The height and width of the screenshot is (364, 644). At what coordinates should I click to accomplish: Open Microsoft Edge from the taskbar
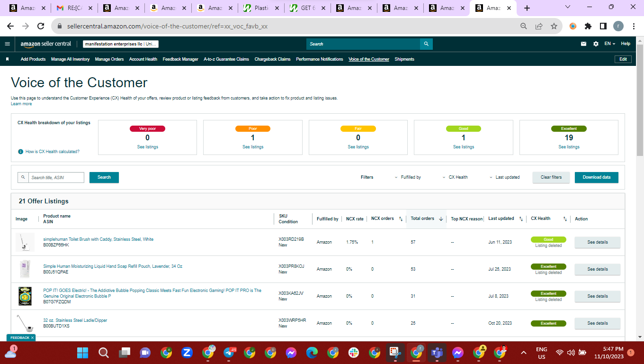point(312,353)
